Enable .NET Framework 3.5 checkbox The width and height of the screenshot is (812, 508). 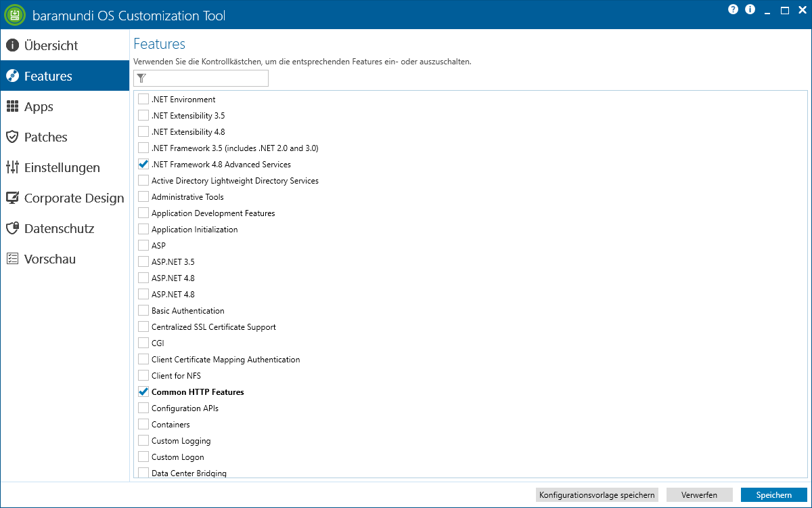click(143, 148)
